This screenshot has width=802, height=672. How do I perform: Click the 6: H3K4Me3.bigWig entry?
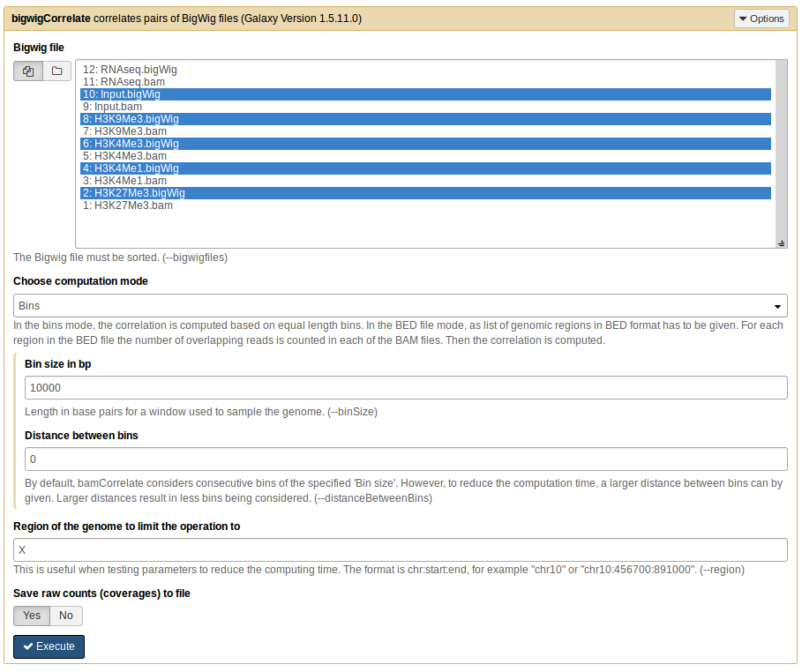click(x=131, y=144)
